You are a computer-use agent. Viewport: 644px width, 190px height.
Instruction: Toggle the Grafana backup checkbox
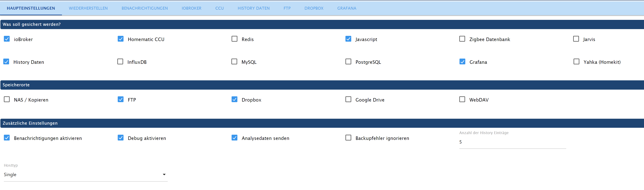(462, 62)
